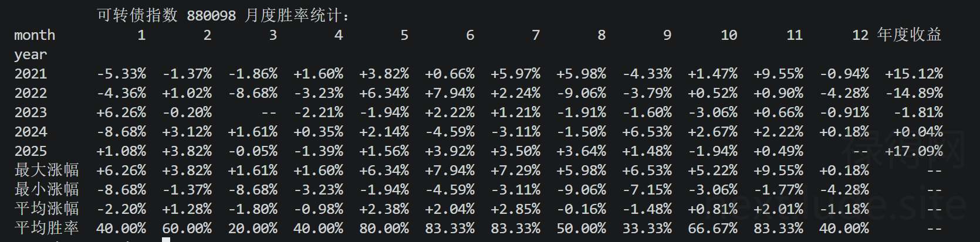The height and width of the screenshot is (242, 980).
Task: Select the 2021 row label
Action: coord(31,74)
